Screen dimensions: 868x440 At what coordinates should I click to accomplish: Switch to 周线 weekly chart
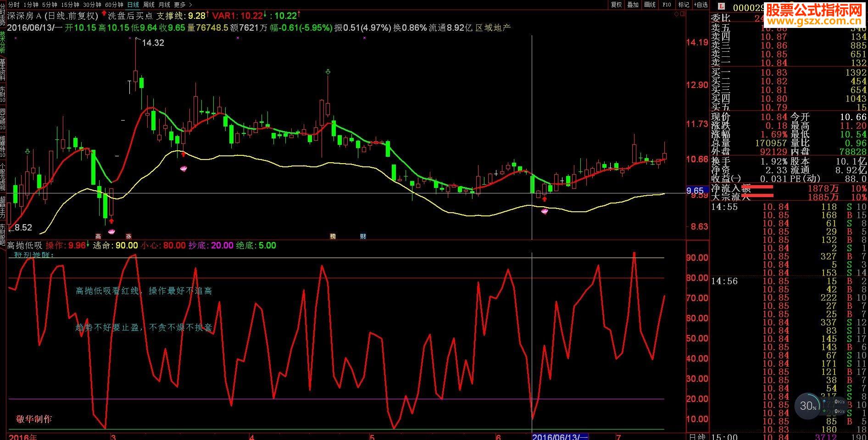[x=149, y=5]
